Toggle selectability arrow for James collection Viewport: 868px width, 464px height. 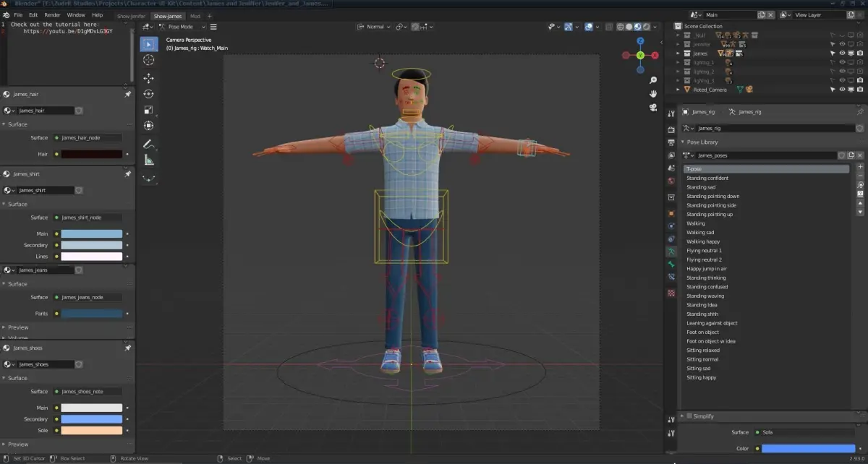(x=833, y=53)
